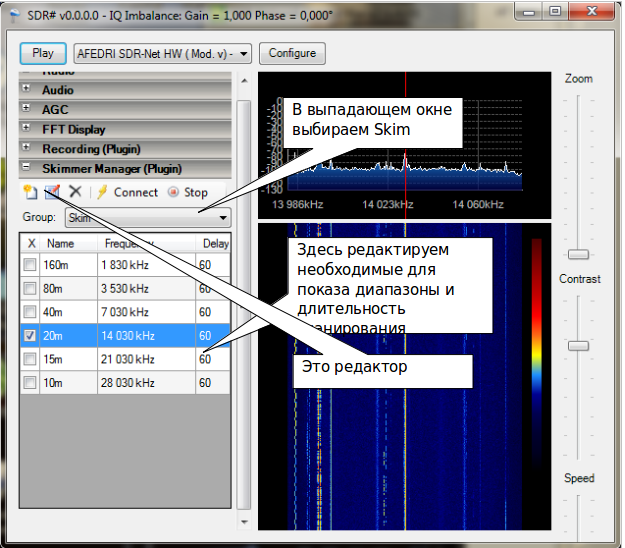625x548 pixels.
Task: Click the Name column header
Action: 69,244
